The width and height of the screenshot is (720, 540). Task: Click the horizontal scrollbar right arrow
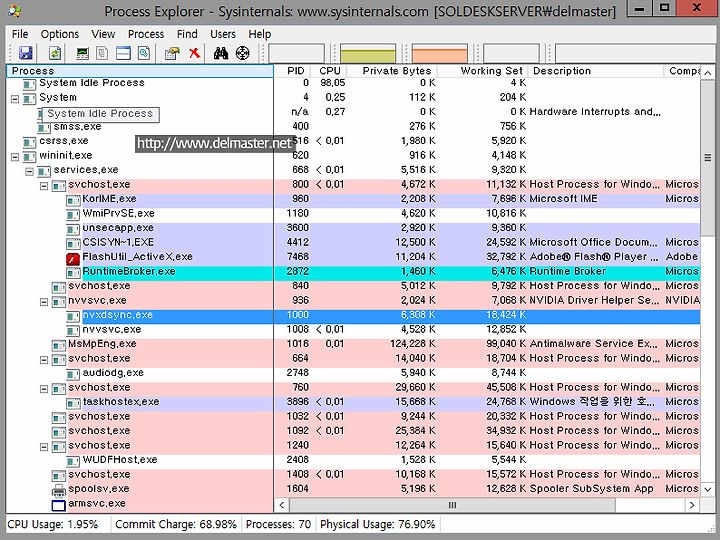[x=692, y=505]
